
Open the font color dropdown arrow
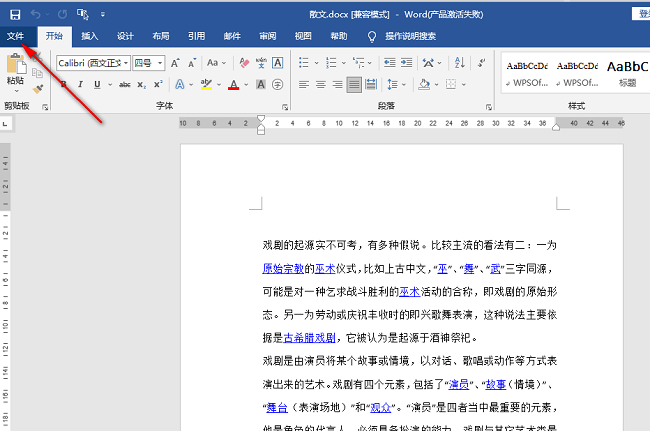pyautogui.click(x=246, y=85)
